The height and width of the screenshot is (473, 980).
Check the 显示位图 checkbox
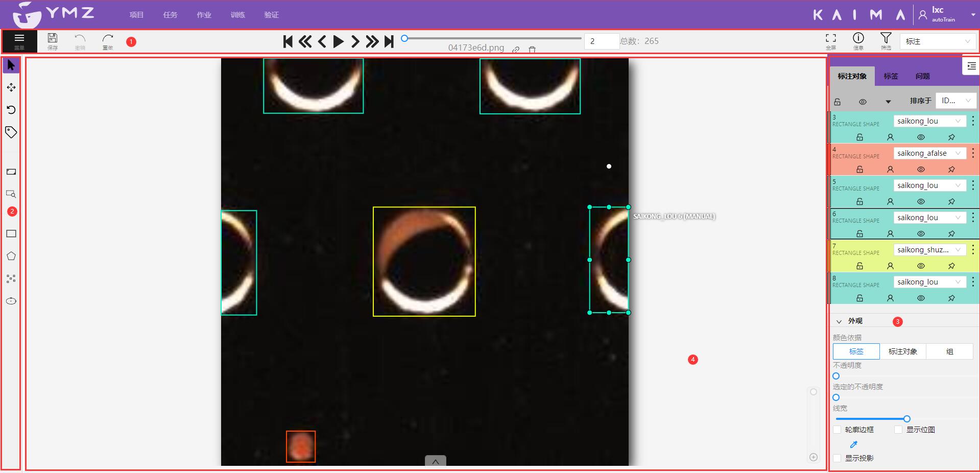[898, 430]
